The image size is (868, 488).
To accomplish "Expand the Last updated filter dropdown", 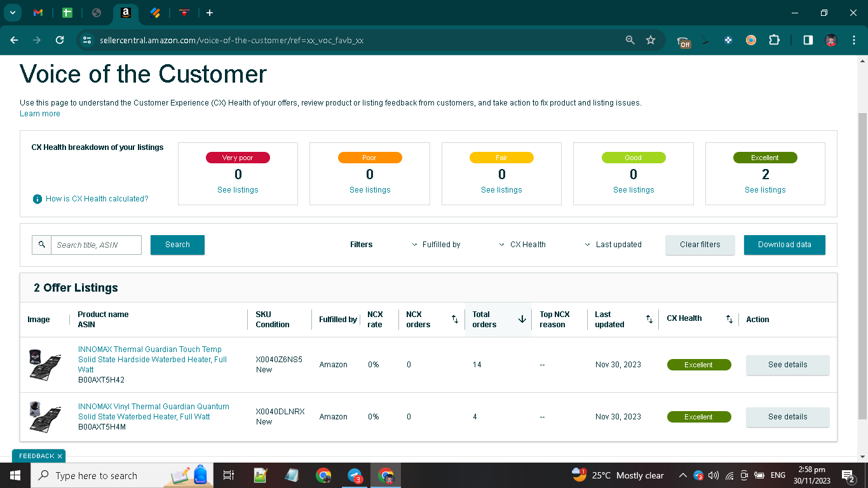I will [x=613, y=245].
